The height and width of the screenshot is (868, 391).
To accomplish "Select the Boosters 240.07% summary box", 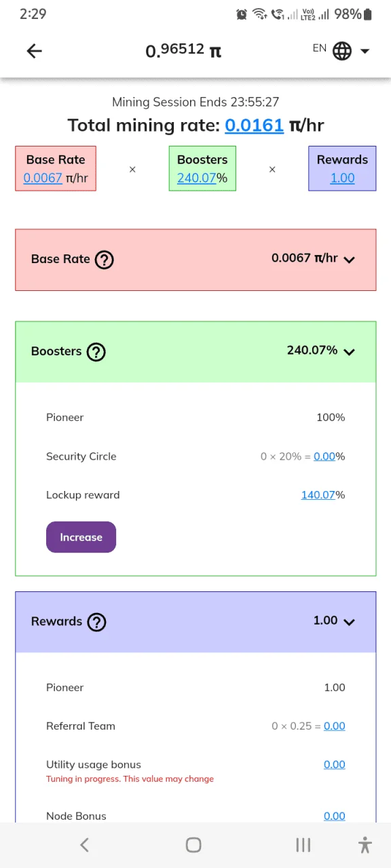I will coord(202,168).
